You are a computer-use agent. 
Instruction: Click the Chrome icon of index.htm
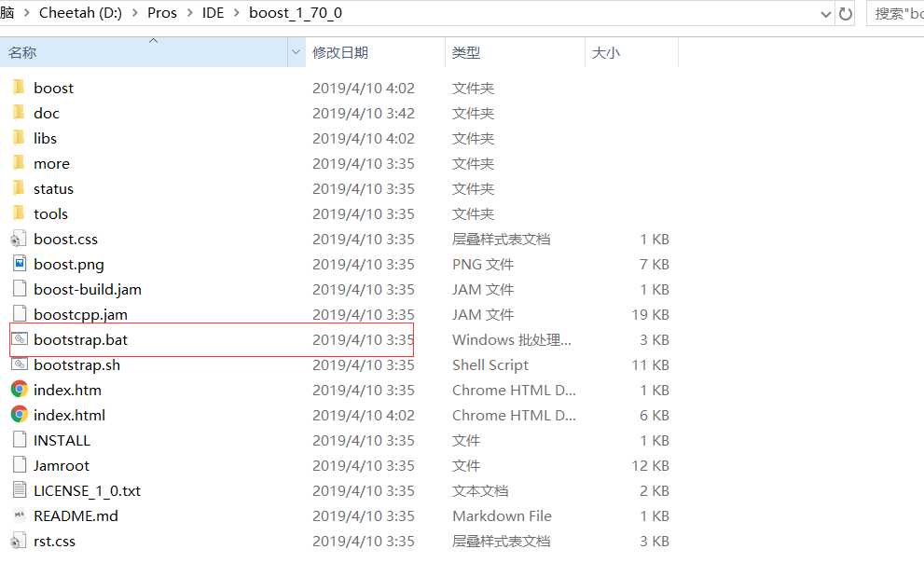(x=20, y=389)
